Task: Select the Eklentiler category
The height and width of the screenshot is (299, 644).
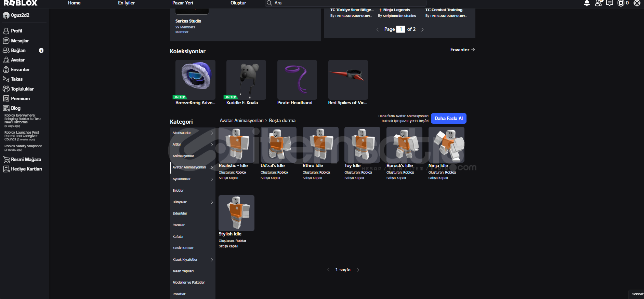Action: point(193,214)
